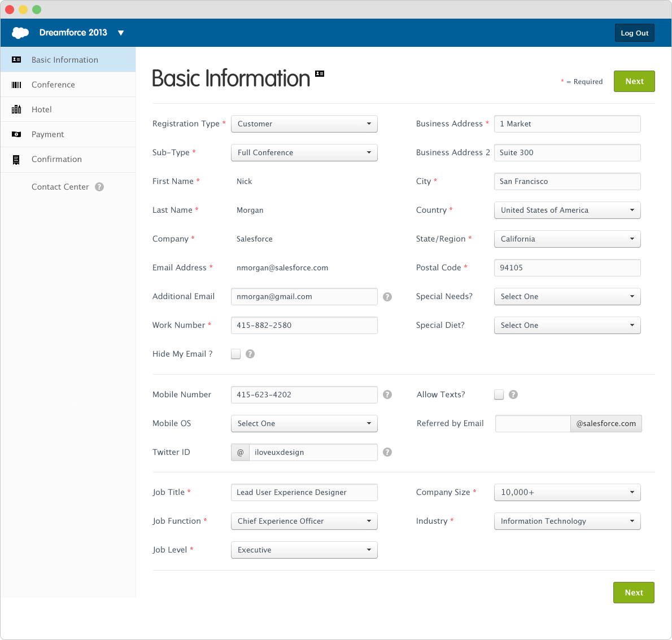Open help for Twitter ID field

pos(387,452)
